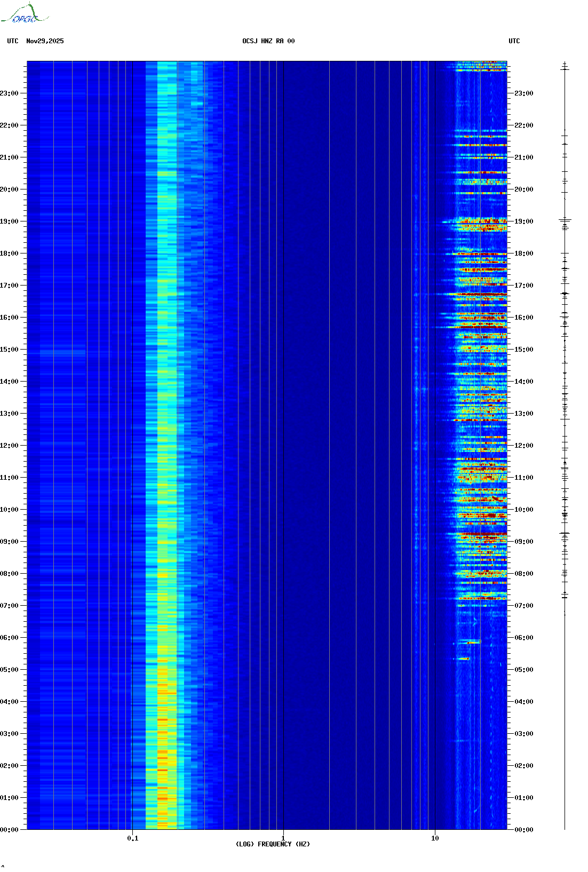Image resolution: width=588 pixels, height=872 pixels.
Task: Click the 1 Hz frequency axis label
Action: click(x=283, y=838)
